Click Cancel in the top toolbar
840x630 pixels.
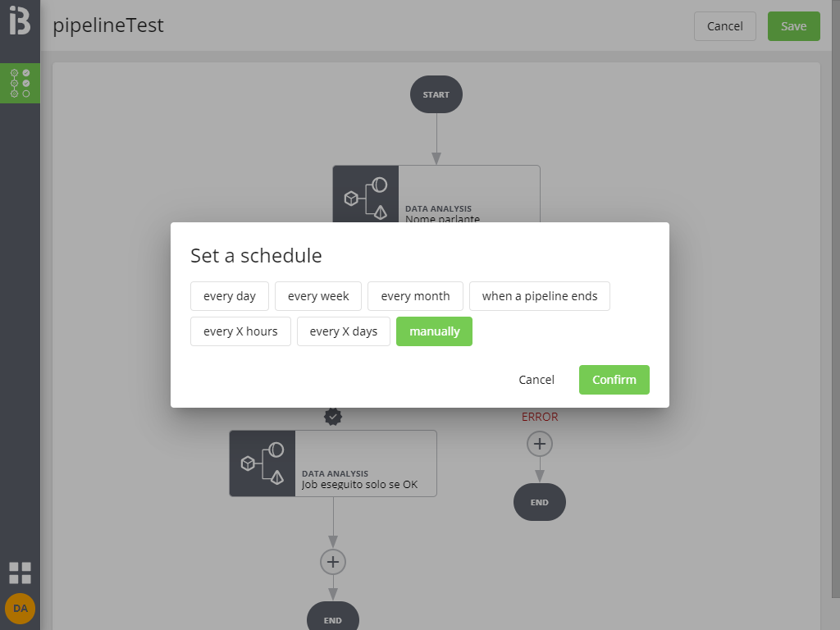[724, 25]
